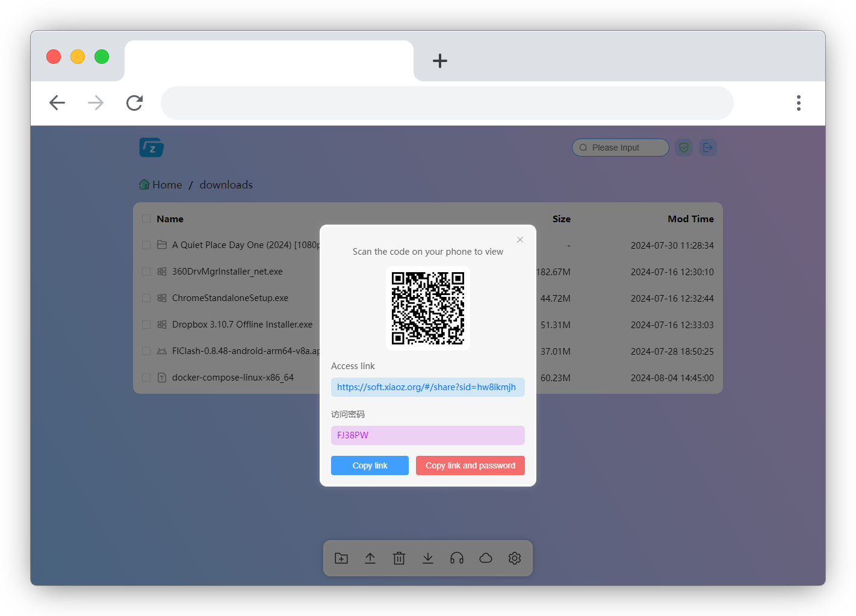
Task: Click mod time 2024-08-04 14:45:00
Action: tap(672, 378)
